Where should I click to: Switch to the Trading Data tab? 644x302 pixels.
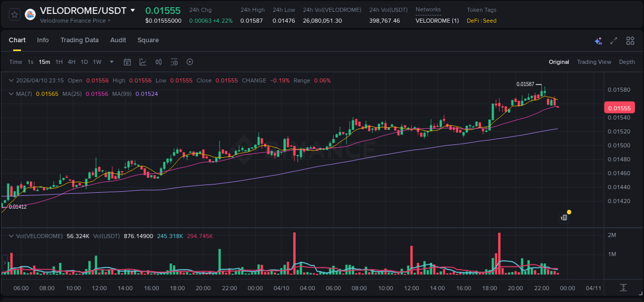coord(79,40)
